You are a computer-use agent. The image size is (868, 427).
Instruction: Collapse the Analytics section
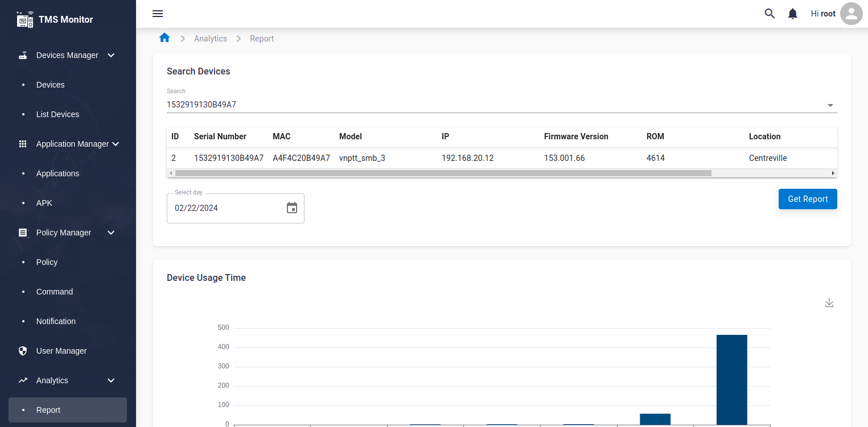tap(111, 380)
